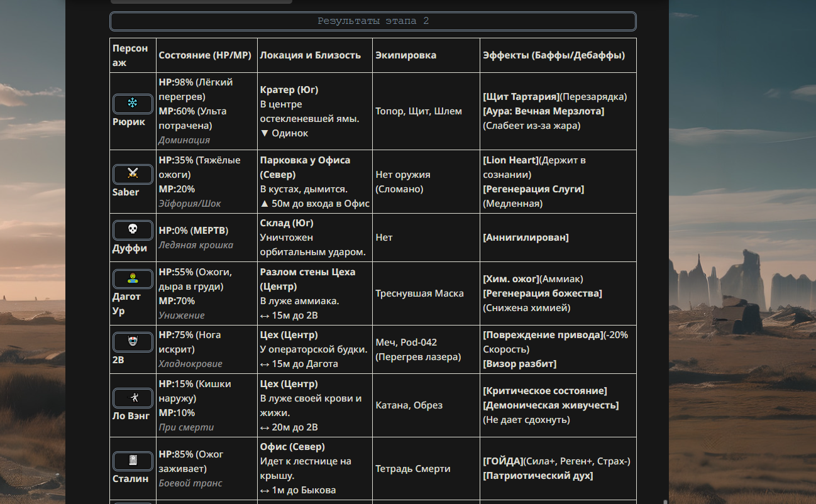Click the 'Разлом стены Цеха (Центр)' location

pos(308,279)
